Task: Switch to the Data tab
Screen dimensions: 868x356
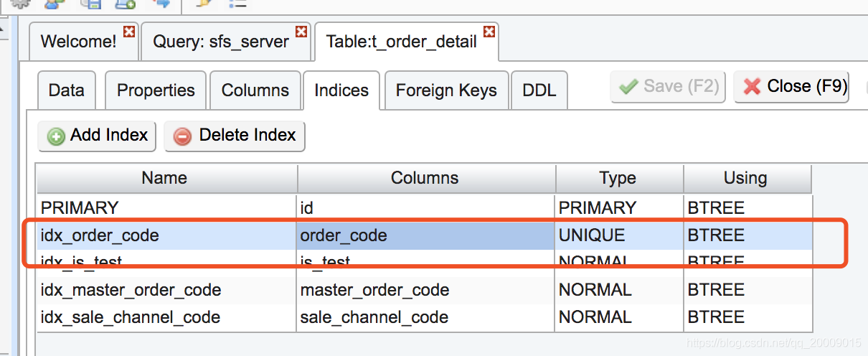Action: pyautogui.click(x=66, y=90)
